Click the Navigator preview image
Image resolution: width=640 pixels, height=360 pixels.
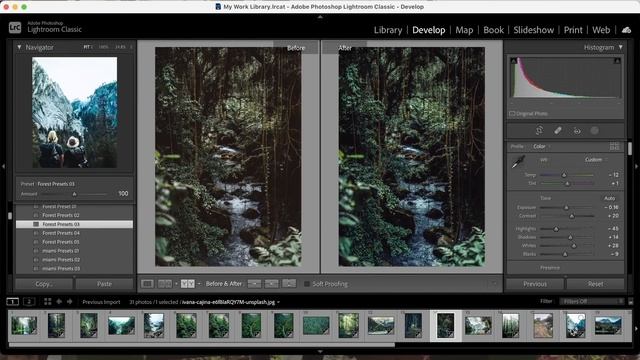pos(75,112)
